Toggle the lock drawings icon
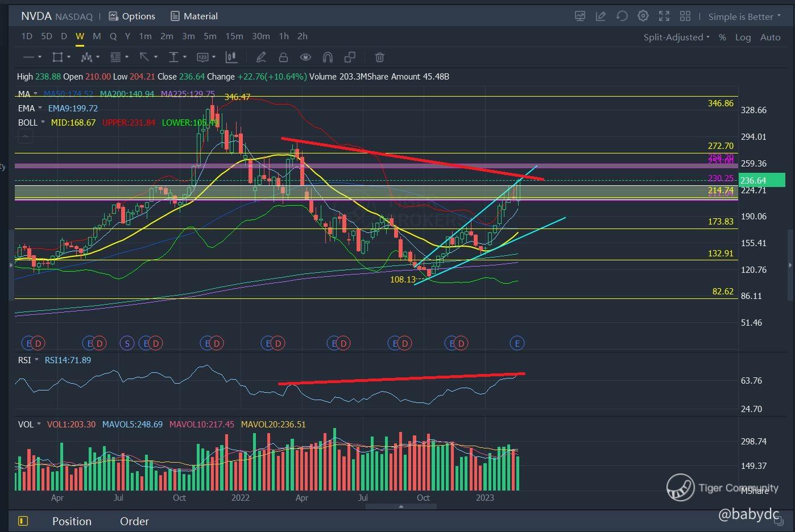Screen dimensions: 795x532 (283, 57)
